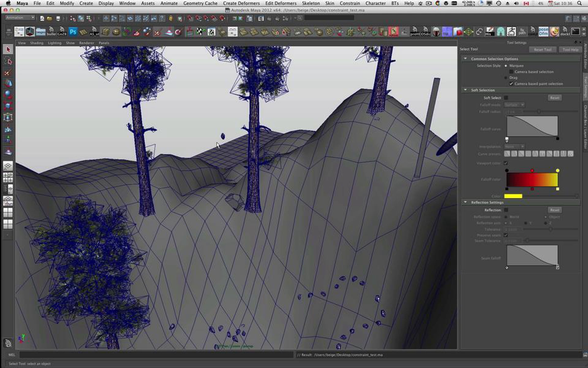Activate the Rotate tool sphere icon
Screen dimensions: 588x368
[x=8, y=94]
